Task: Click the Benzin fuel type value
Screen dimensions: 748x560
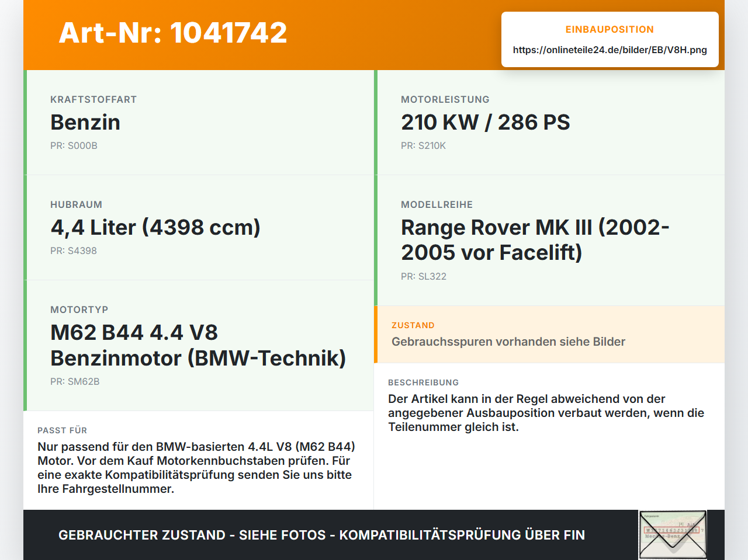Action: 85,122
